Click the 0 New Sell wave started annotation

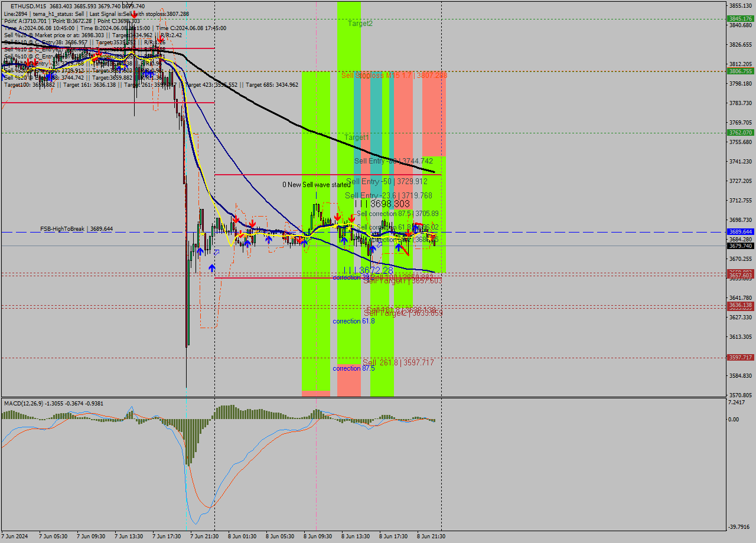tap(315, 184)
